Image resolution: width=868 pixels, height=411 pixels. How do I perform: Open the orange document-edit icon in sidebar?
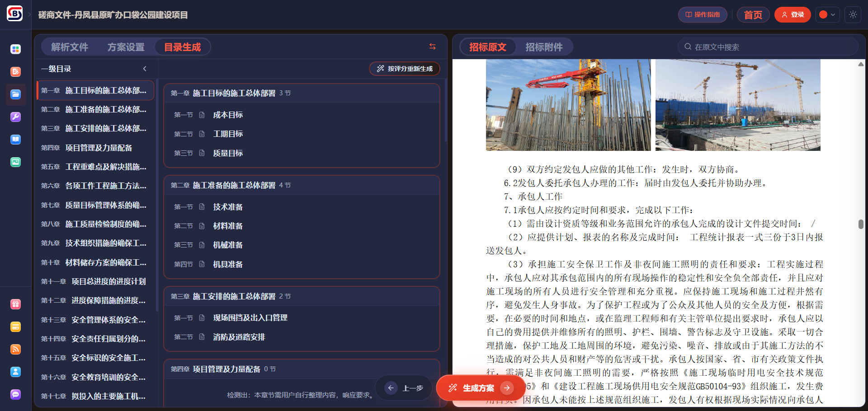15,72
